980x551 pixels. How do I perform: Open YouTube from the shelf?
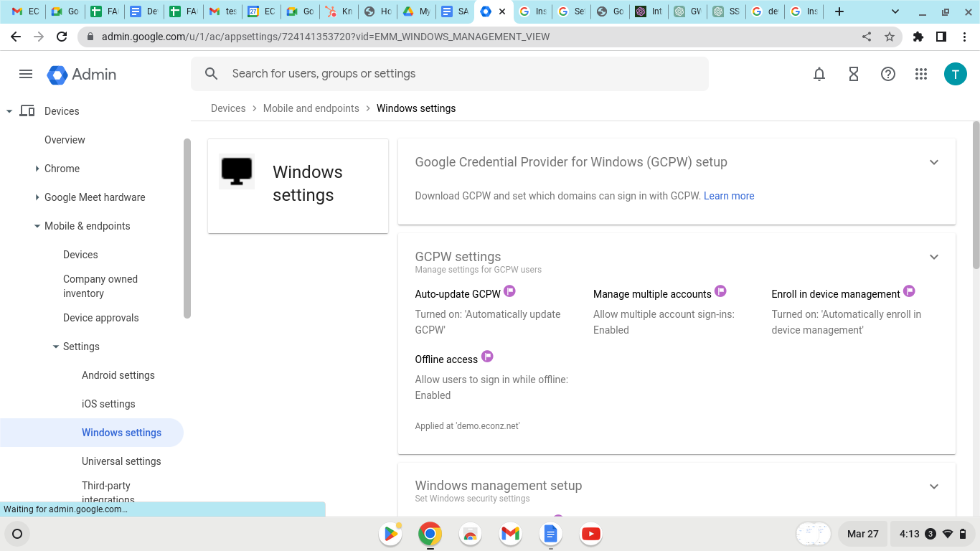[591, 534]
